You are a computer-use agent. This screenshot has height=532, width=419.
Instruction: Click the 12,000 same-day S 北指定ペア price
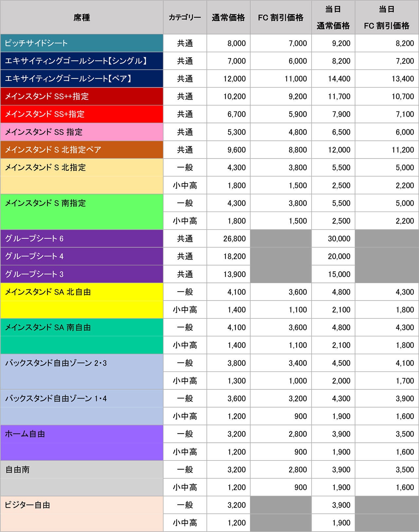tap(333, 150)
